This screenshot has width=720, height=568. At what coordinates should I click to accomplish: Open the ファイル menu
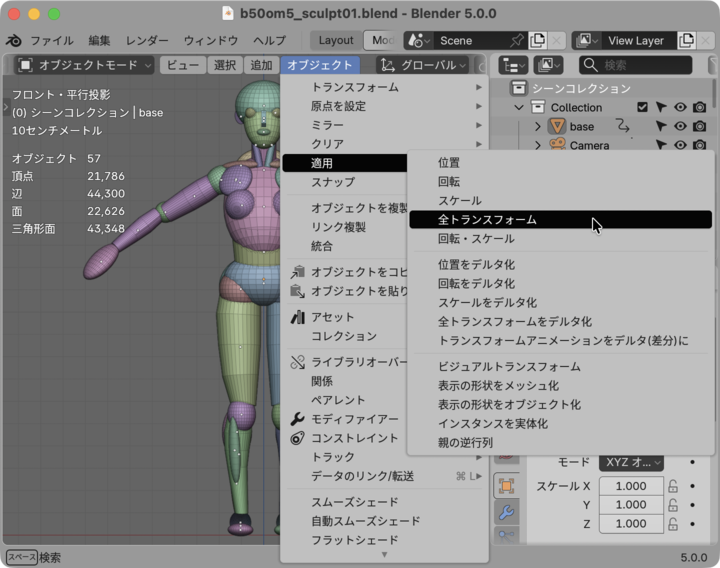pos(51,40)
